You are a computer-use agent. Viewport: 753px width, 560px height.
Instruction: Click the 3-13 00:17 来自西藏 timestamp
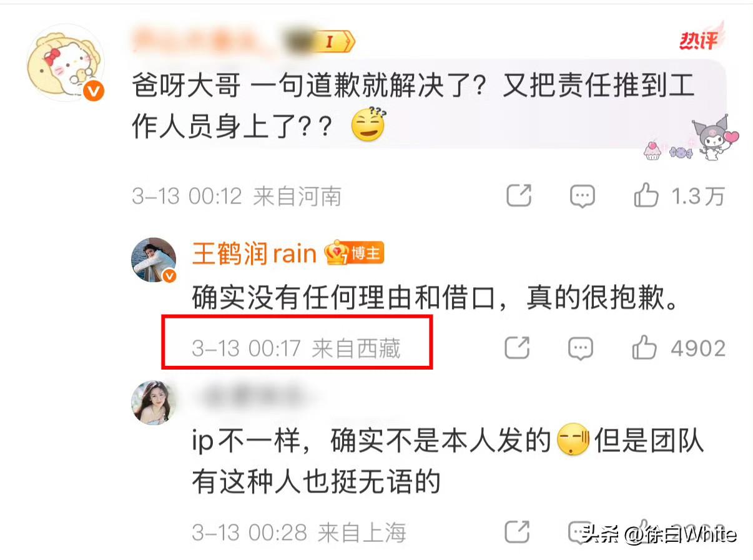296,348
